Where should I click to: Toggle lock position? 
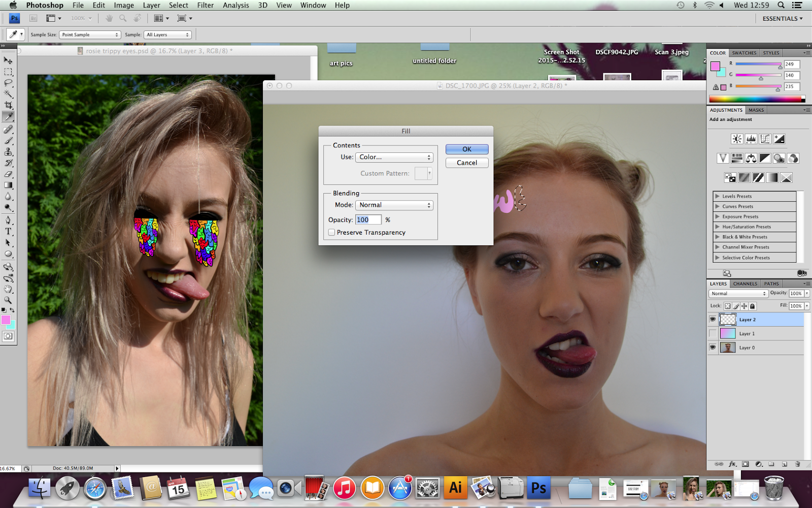744,306
